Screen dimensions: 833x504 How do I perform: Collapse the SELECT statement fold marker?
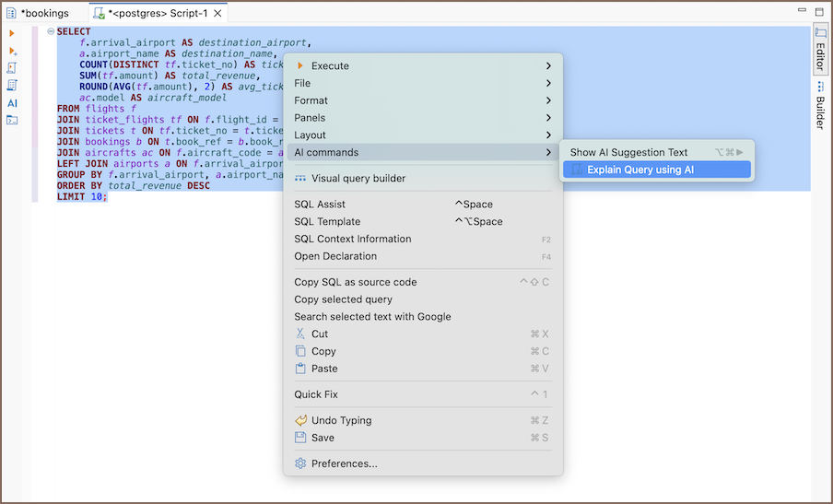51,32
